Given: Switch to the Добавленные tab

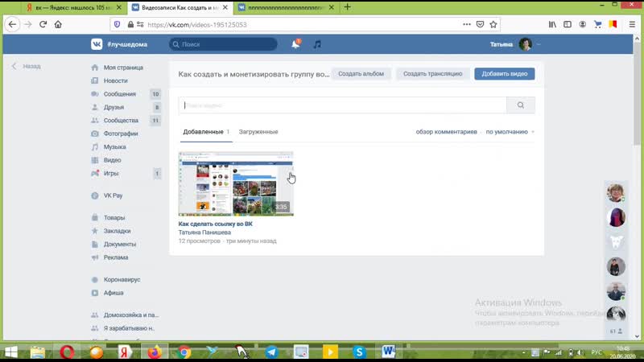Looking at the screenshot, I should [x=206, y=132].
